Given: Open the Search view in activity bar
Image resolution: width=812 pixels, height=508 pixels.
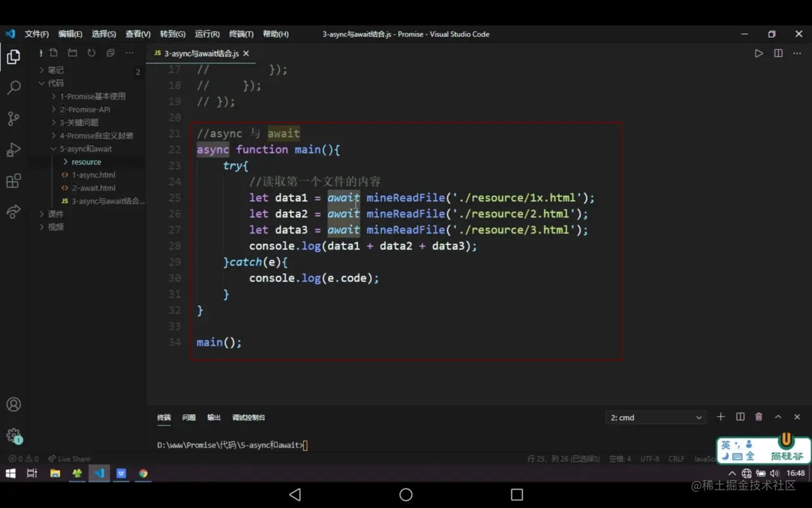Looking at the screenshot, I should (13, 88).
